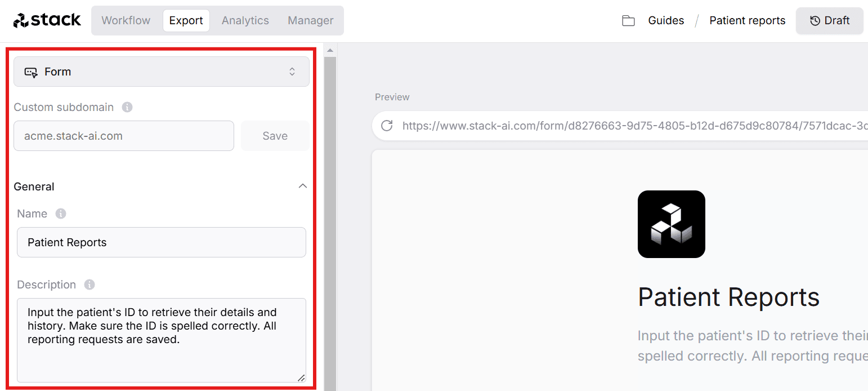
Task: Click inside the Description text area
Action: (162, 340)
